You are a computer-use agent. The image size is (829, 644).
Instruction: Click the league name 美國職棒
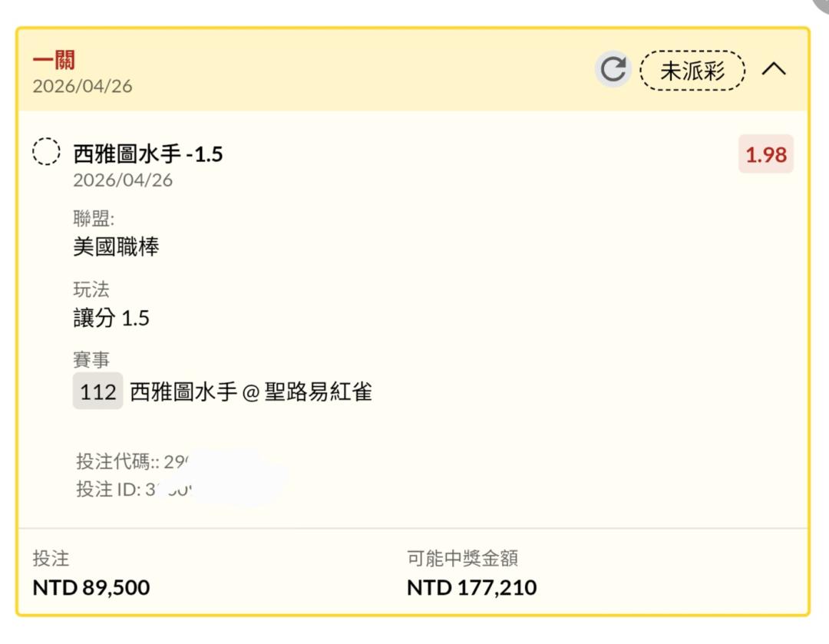(116, 247)
